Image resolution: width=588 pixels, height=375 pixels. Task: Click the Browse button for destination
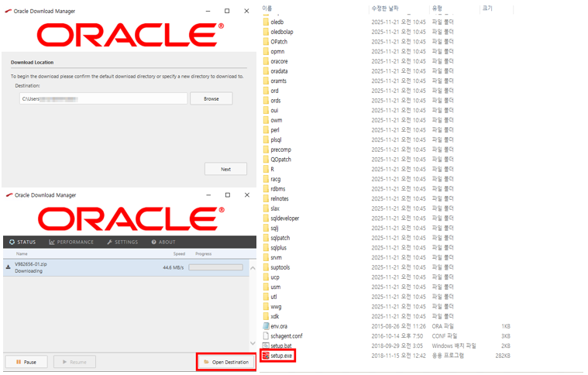[211, 98]
